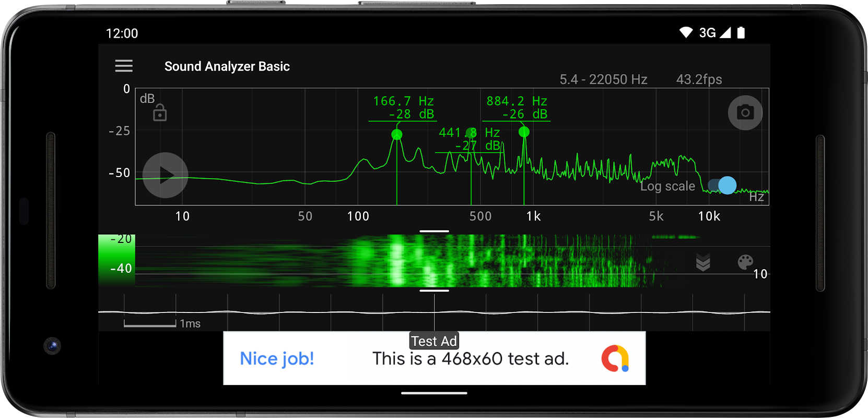Image resolution: width=868 pixels, height=418 pixels.
Task: Click the 12:00 clock
Action: [x=122, y=33]
